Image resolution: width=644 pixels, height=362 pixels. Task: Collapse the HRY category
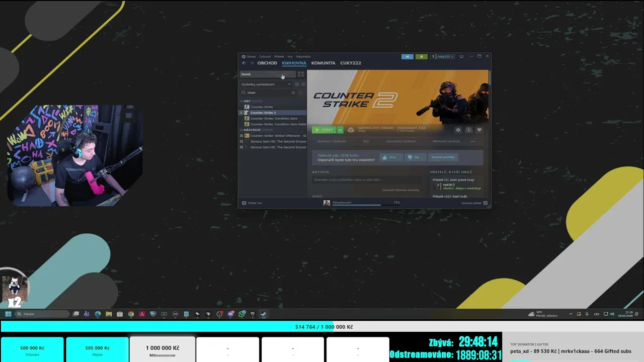coord(241,101)
